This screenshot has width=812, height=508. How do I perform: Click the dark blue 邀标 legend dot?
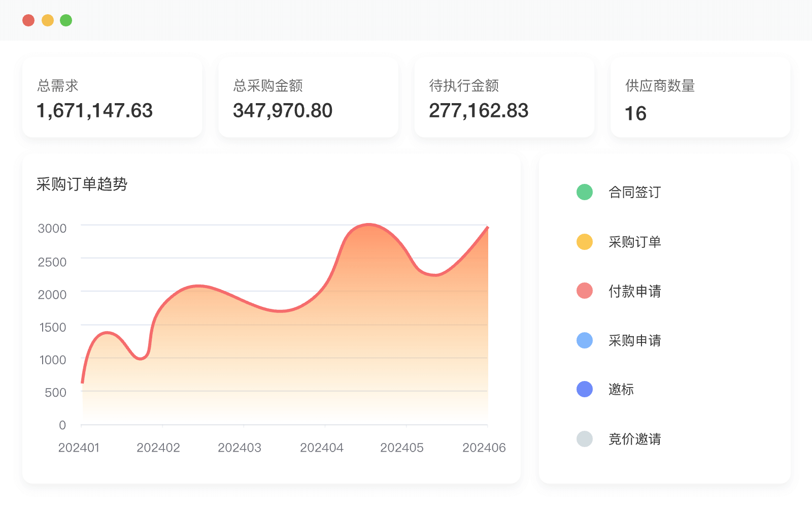[x=585, y=389]
